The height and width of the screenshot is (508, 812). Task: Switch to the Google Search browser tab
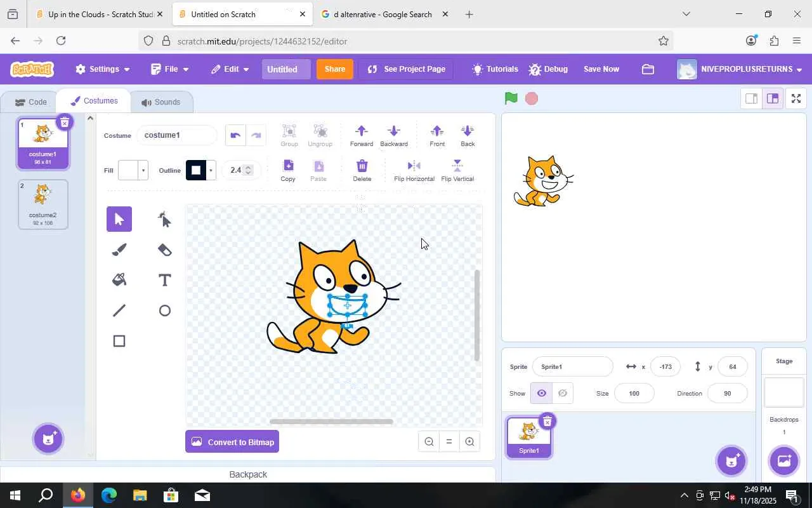coord(386,14)
